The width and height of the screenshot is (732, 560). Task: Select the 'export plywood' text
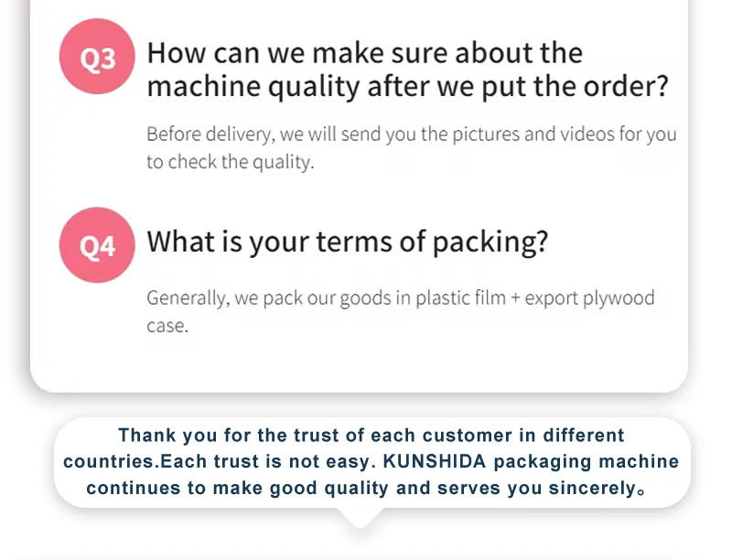[x=590, y=298]
